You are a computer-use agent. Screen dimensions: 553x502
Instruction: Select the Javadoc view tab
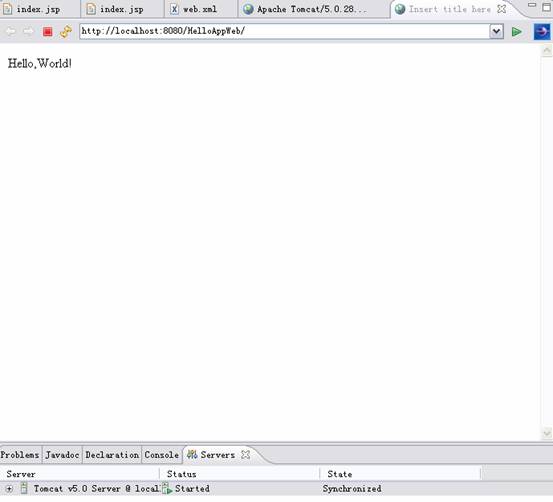62,455
